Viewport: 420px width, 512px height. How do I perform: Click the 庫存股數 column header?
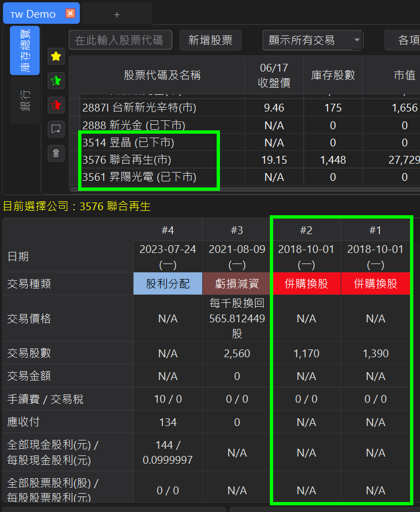pyautogui.click(x=333, y=75)
